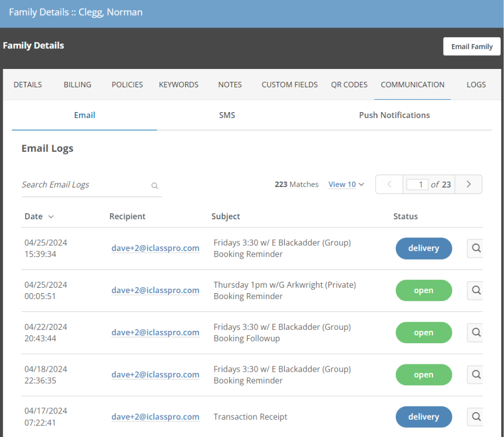Image resolution: width=504 pixels, height=437 pixels.
Task: View details of 04/22/2024 Booking Followup email
Action: [475, 332]
